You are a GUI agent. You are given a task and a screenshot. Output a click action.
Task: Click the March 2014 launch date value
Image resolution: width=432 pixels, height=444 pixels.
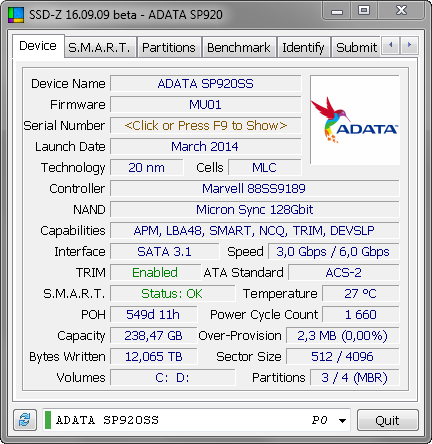[x=206, y=147]
